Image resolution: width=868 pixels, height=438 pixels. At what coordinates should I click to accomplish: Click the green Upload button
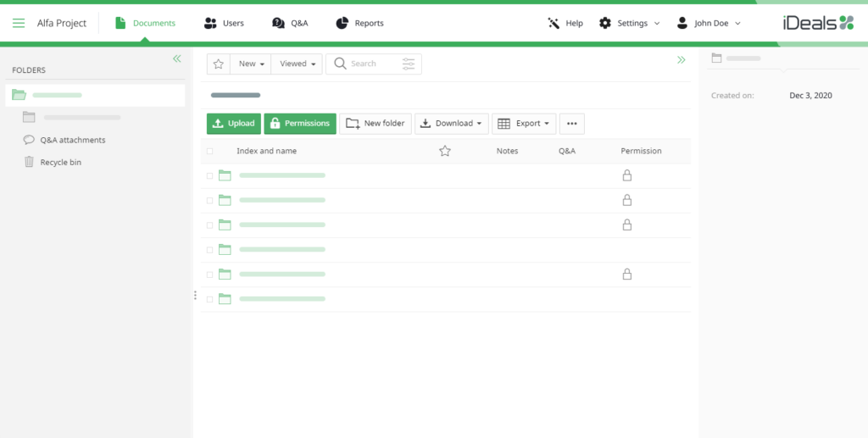[233, 124]
